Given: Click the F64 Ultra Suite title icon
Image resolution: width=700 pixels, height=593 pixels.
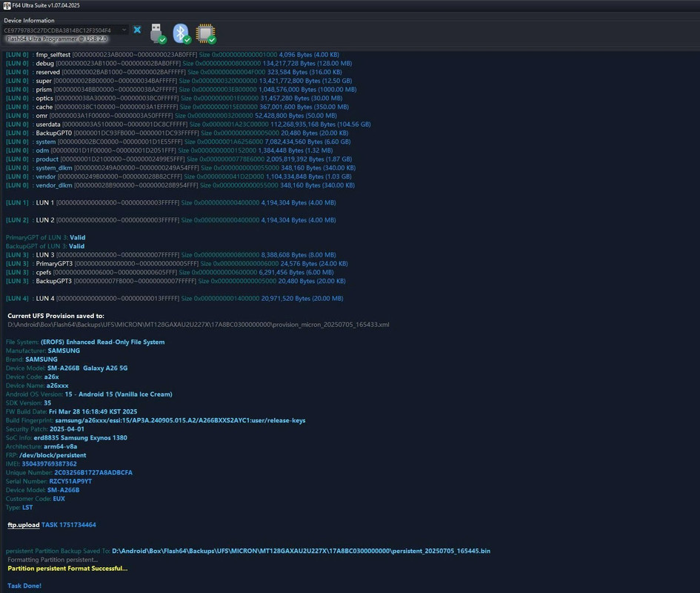Looking at the screenshot, I should coord(7,5).
